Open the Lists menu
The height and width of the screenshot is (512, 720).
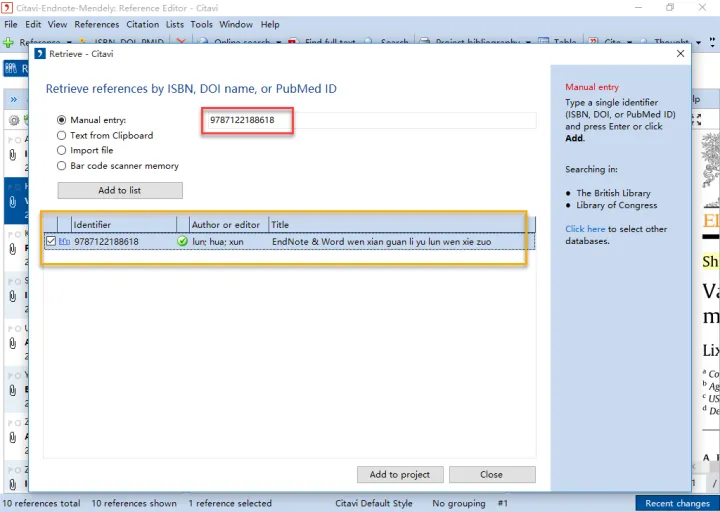[175, 24]
